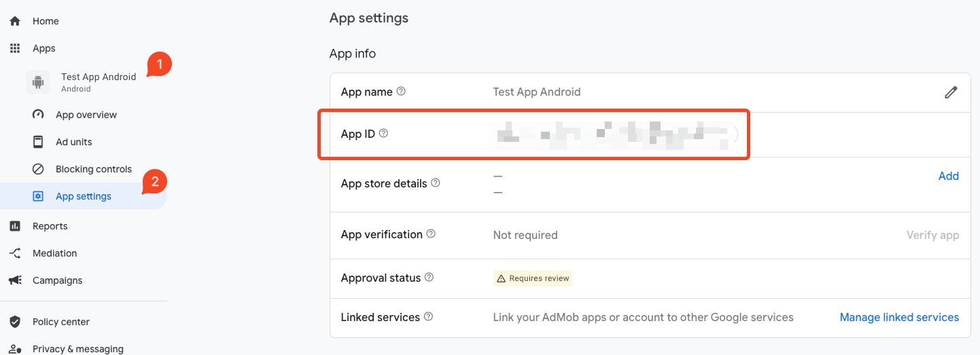Click 'Link your AdMob apps' description text

point(644,317)
